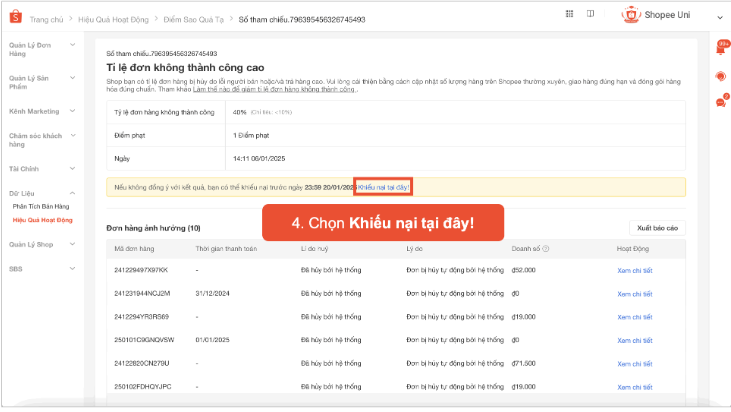The image size is (731, 412).
Task: Select order ID 241229497X97KK text
Action: coord(141,270)
